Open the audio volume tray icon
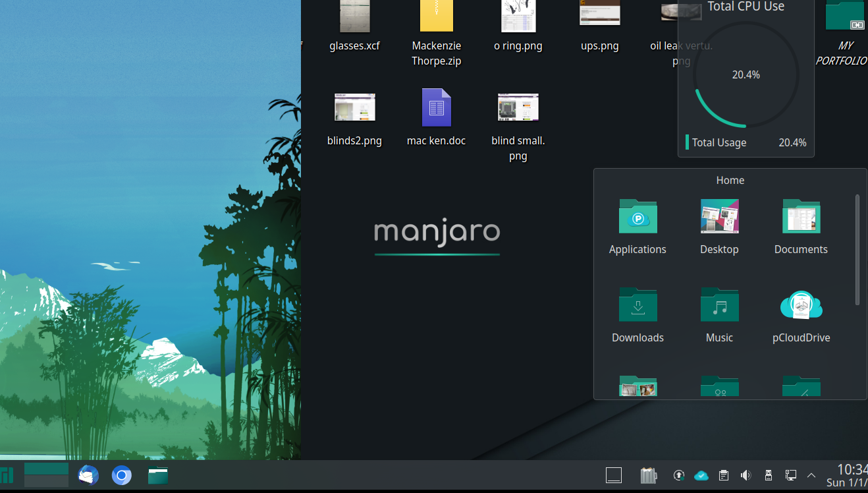This screenshot has height=493, width=868. click(746, 475)
